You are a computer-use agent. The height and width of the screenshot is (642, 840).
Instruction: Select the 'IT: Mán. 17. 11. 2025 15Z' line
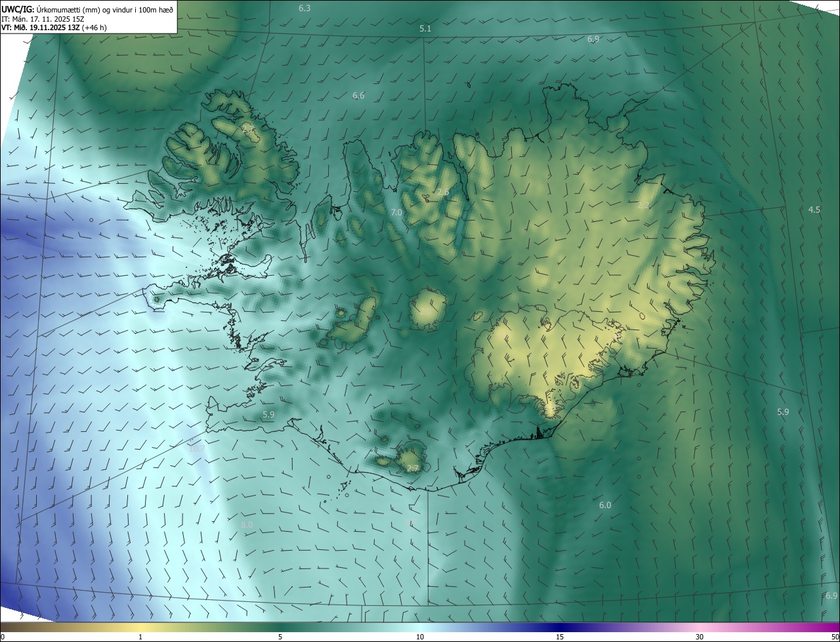[x=43, y=18]
